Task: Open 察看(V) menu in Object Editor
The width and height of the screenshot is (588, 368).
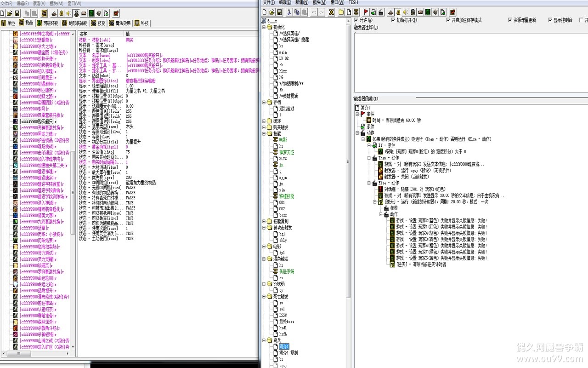Action: tap(39, 3)
